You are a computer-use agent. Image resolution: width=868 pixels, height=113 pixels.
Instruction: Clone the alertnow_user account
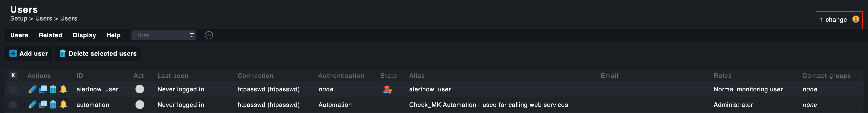pyautogui.click(x=43, y=89)
